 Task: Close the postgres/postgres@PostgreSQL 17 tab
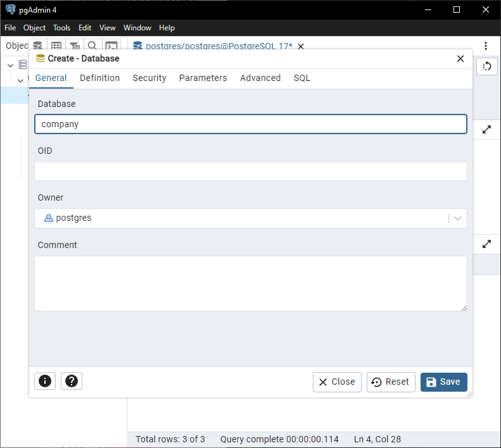301,46
